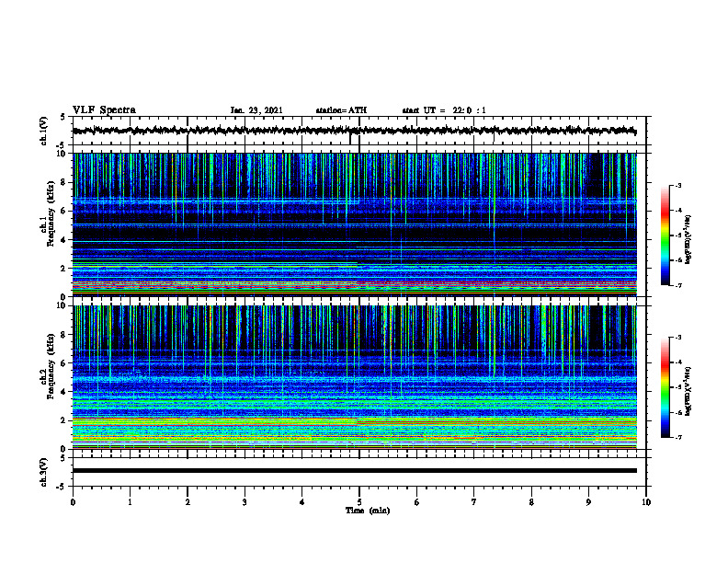
Task: Click tick label "8" on the Time axis
Action: click(x=531, y=501)
